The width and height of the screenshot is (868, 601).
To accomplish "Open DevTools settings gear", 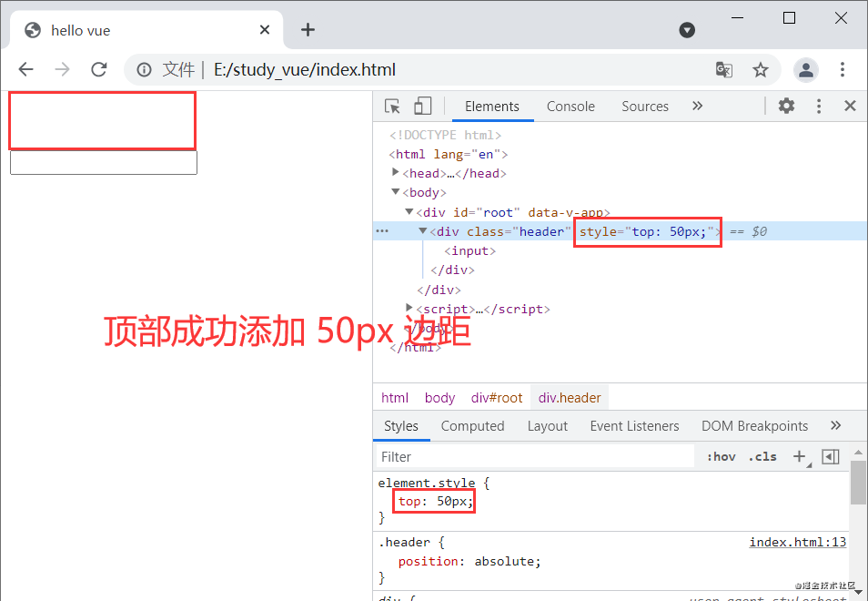I will 786,106.
